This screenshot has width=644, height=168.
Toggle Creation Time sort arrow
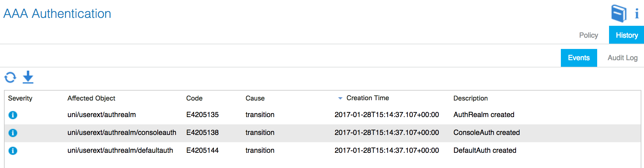[340, 98]
